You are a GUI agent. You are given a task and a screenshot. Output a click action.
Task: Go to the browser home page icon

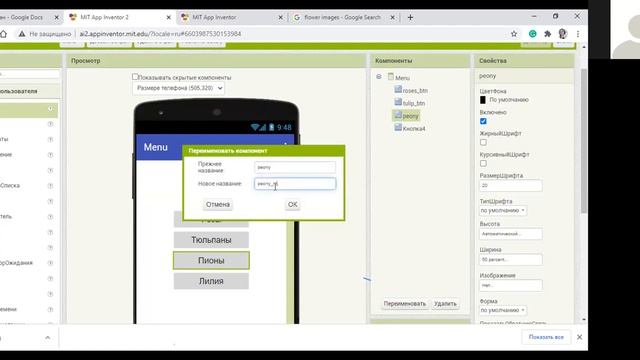(4, 34)
